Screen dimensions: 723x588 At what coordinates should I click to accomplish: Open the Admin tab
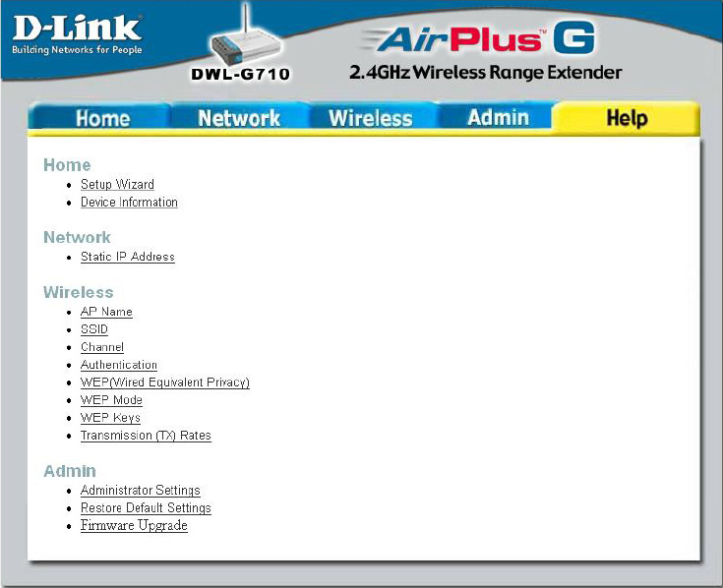[x=498, y=118]
